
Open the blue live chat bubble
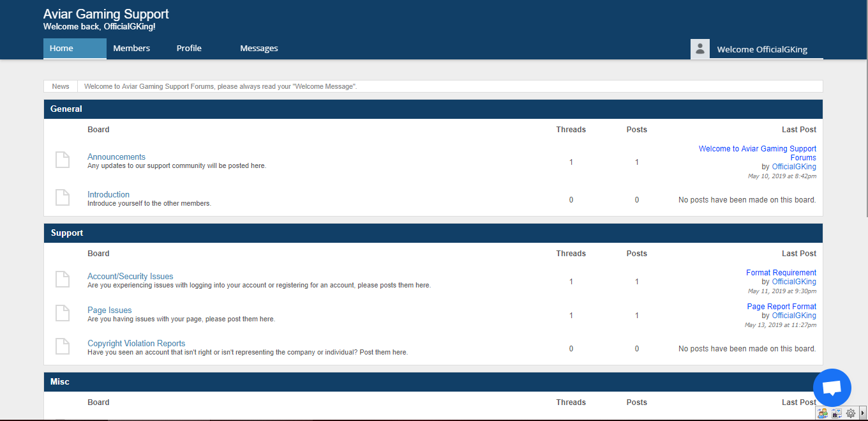(x=832, y=388)
